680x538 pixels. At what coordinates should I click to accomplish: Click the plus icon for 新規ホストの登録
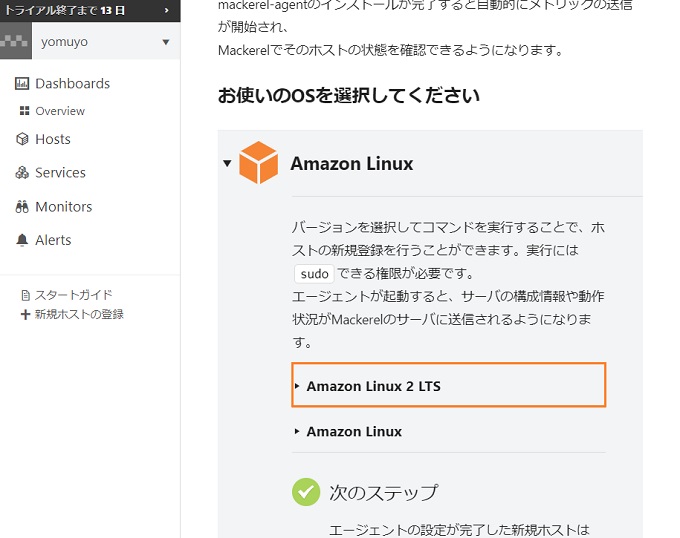coord(26,314)
